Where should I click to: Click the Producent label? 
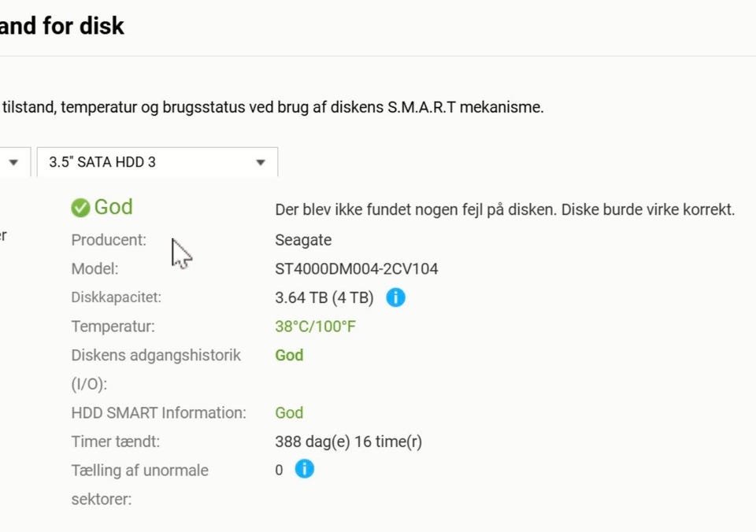[109, 240]
